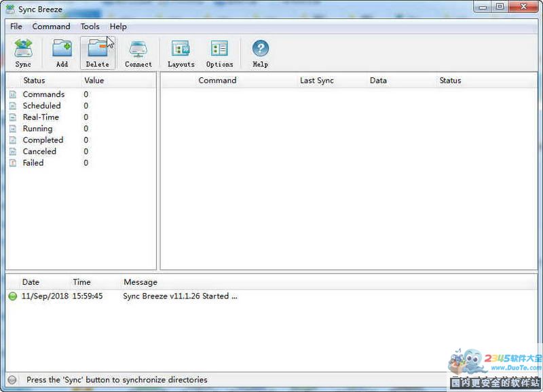
Task: Click the Sync Breeze title bar icon
Action: point(10,9)
